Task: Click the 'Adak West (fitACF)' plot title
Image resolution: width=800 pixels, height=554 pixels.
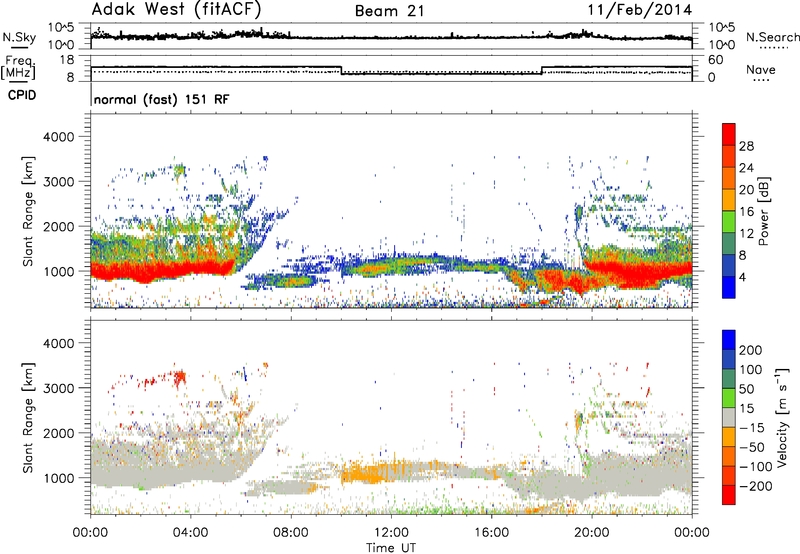Action: (177, 9)
